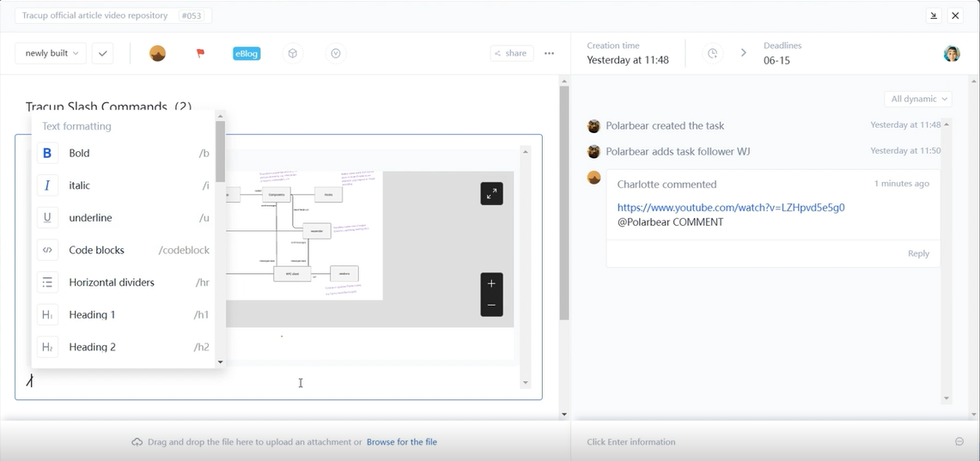Viewport: 980px width, 461px height.
Task: Click 'Browse for the file' link
Action: tap(401, 442)
